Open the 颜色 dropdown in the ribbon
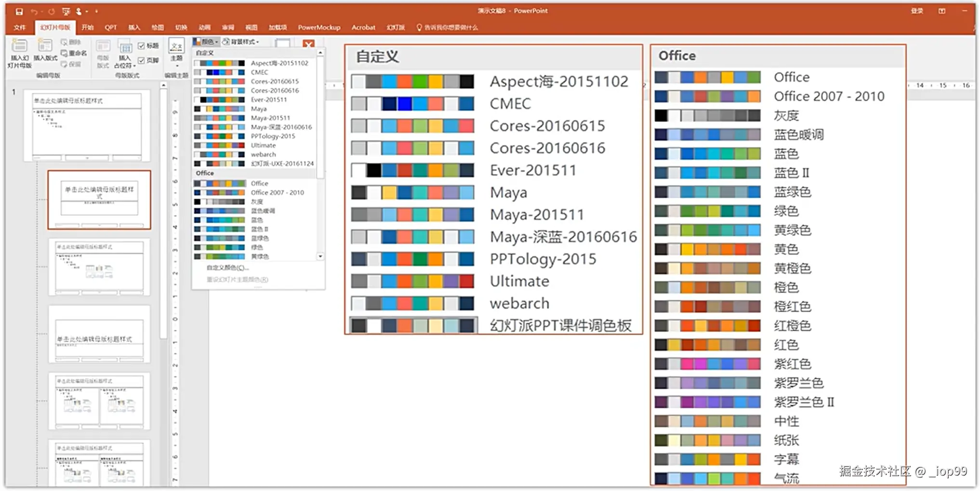980x491 pixels. pos(206,42)
